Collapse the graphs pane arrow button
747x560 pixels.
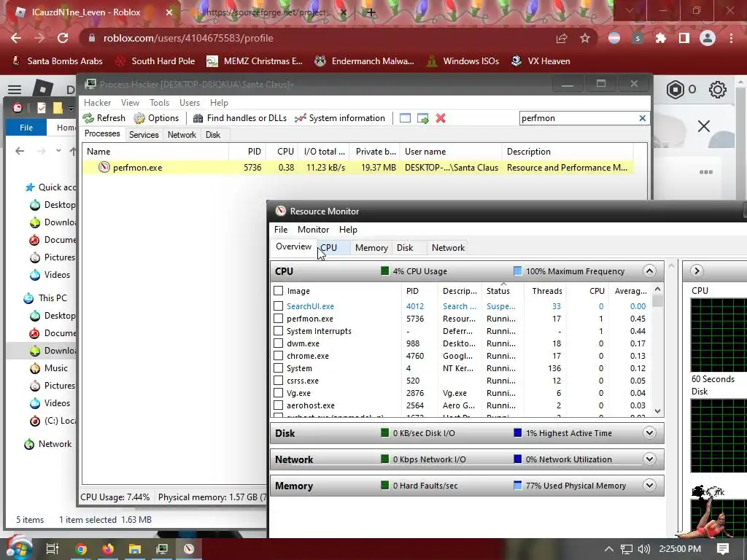(x=697, y=271)
